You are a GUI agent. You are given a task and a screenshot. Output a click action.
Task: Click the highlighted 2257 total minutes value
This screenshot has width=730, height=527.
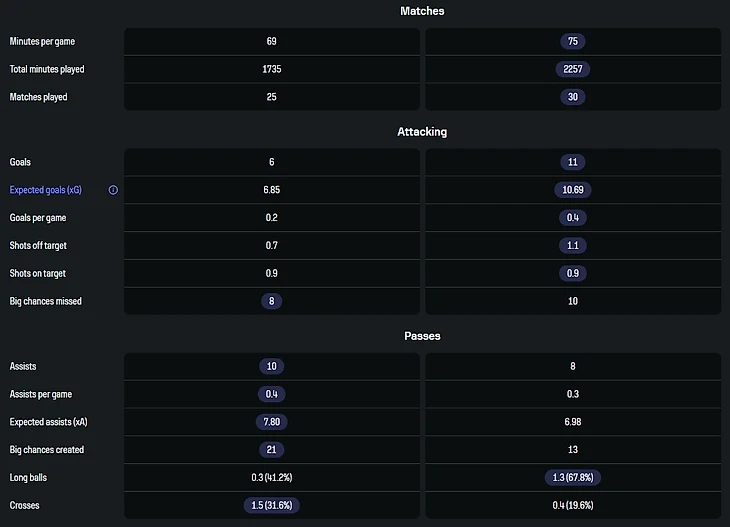coord(573,70)
